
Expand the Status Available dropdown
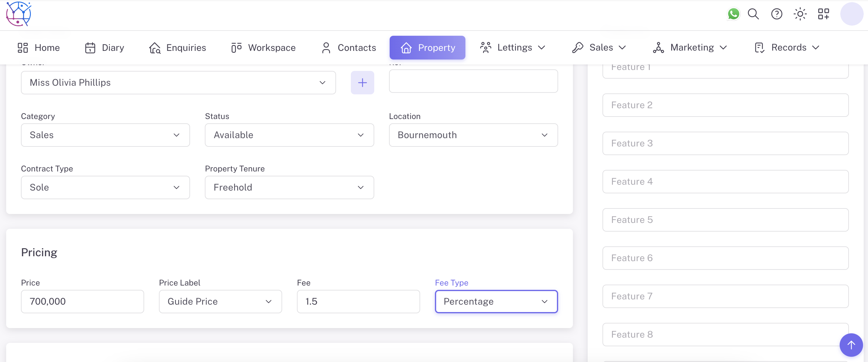point(289,135)
